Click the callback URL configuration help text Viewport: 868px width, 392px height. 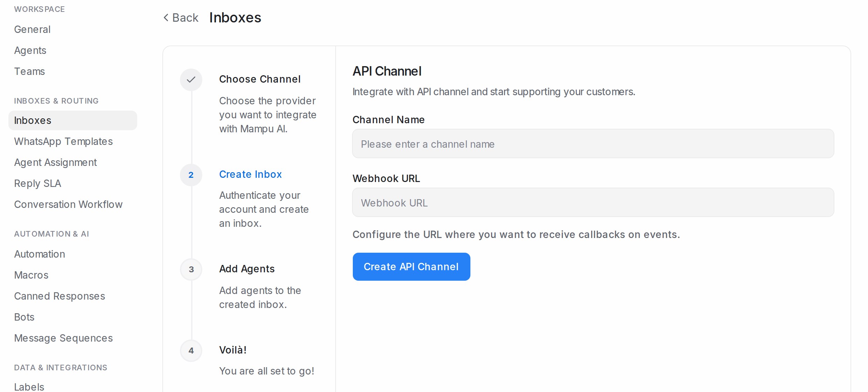point(516,234)
